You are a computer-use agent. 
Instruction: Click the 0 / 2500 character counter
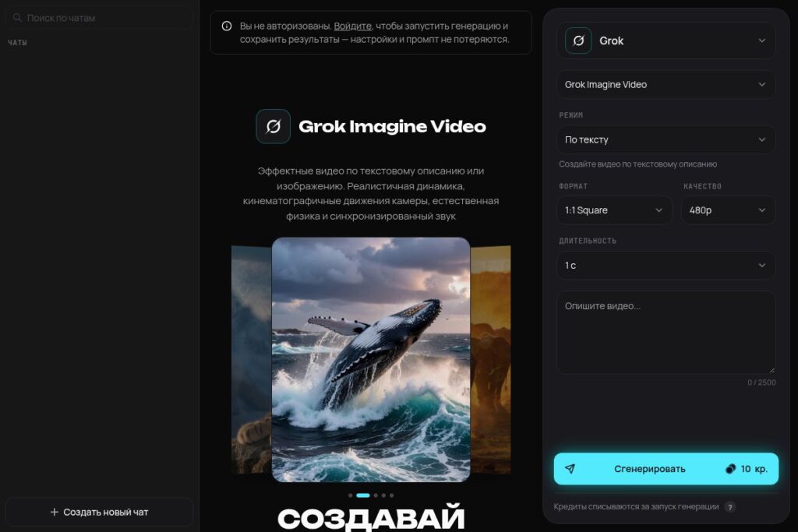pyautogui.click(x=761, y=382)
